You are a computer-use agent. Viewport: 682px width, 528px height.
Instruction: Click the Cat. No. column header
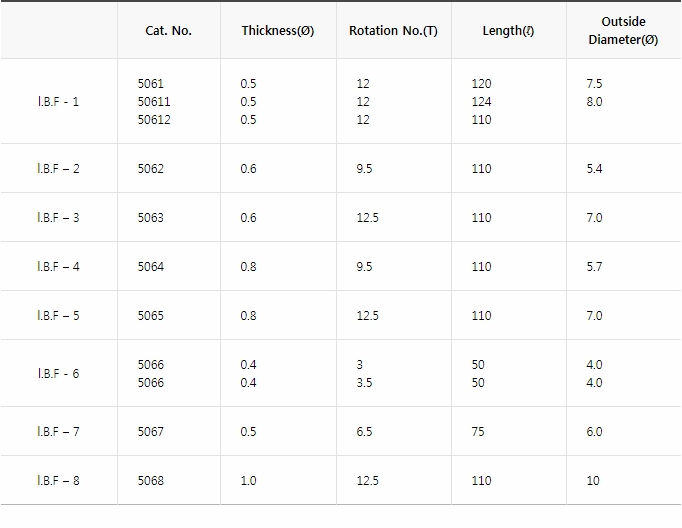coord(168,31)
